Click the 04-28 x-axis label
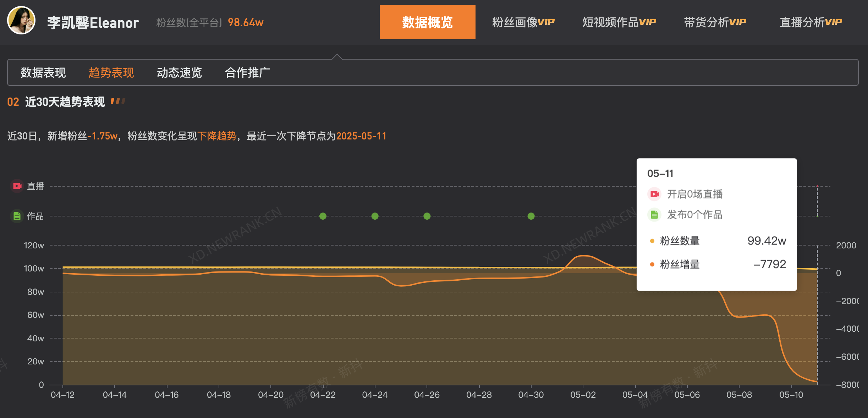This screenshot has height=418, width=868. pyautogui.click(x=479, y=395)
